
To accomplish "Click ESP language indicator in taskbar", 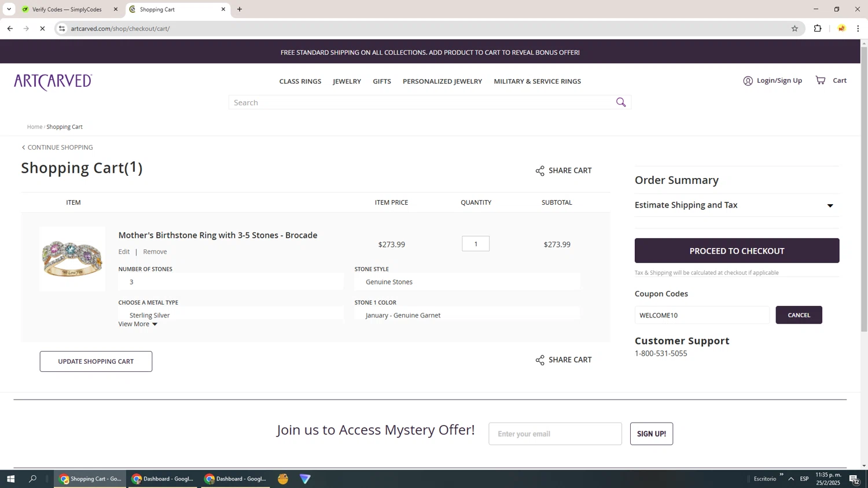I will point(804,479).
